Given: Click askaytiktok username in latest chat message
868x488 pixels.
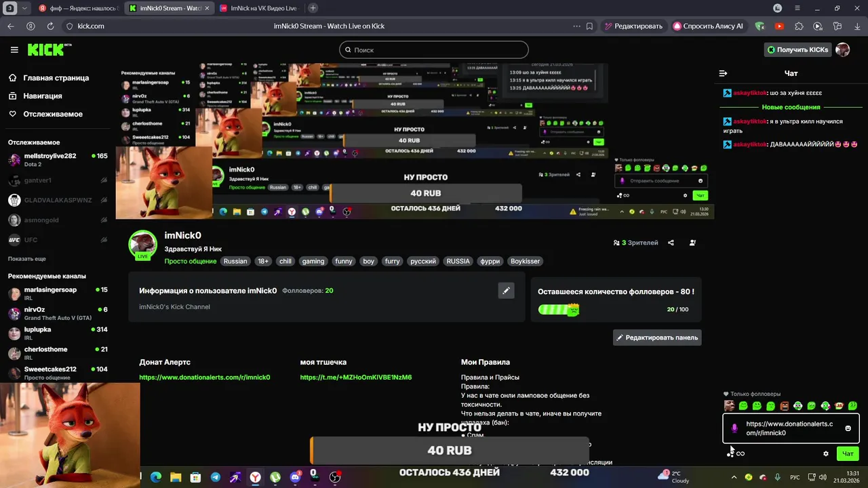Looking at the screenshot, I should [x=750, y=144].
